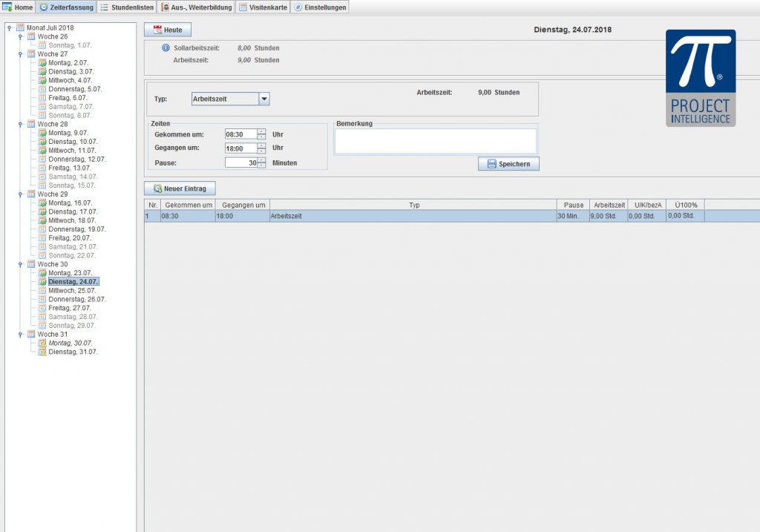Click the calendar icon of Dienstag, 17.07.

42,211
